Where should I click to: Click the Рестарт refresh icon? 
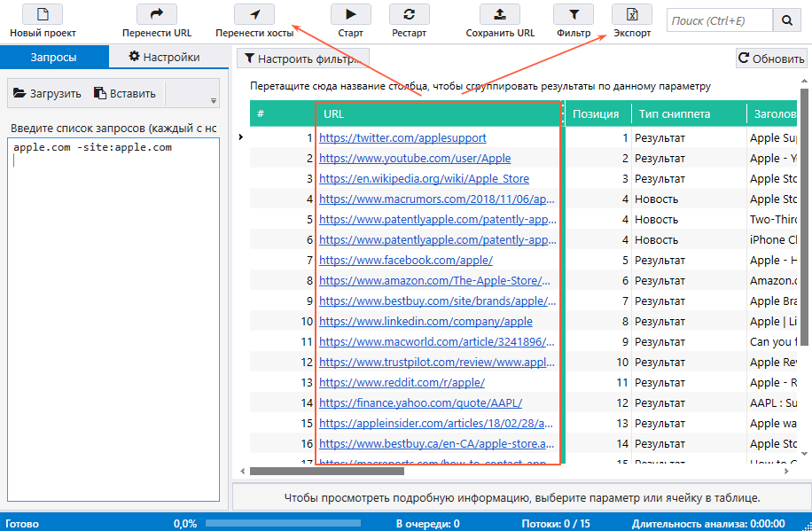pos(409,14)
